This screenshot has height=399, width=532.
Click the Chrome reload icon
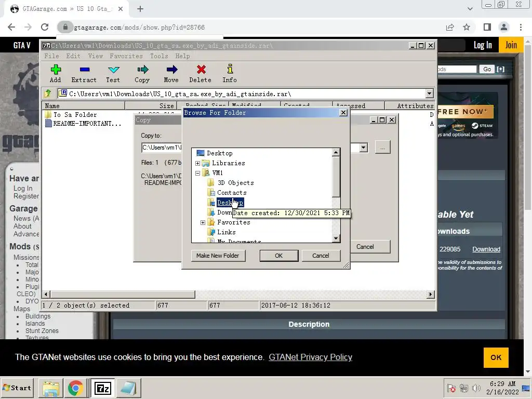click(45, 27)
